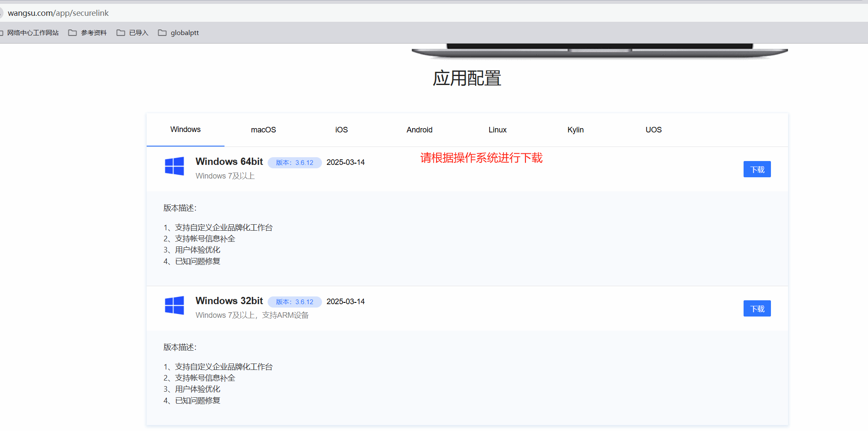Click the version 3.6.12 badge for Windows 32bit
The width and height of the screenshot is (868, 431).
coord(295,302)
